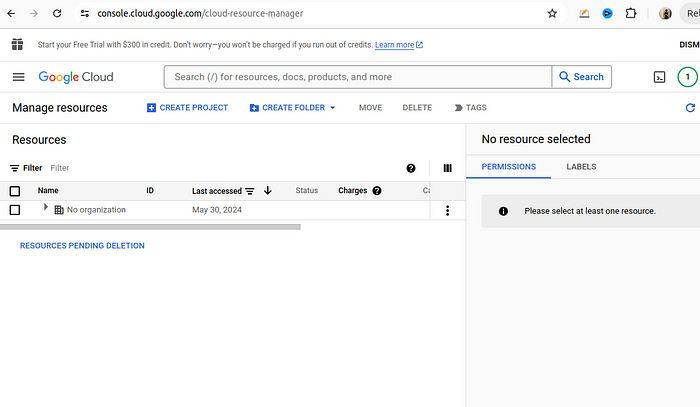Go back with the browser back arrow
This screenshot has width=700, height=407.
[x=11, y=13]
